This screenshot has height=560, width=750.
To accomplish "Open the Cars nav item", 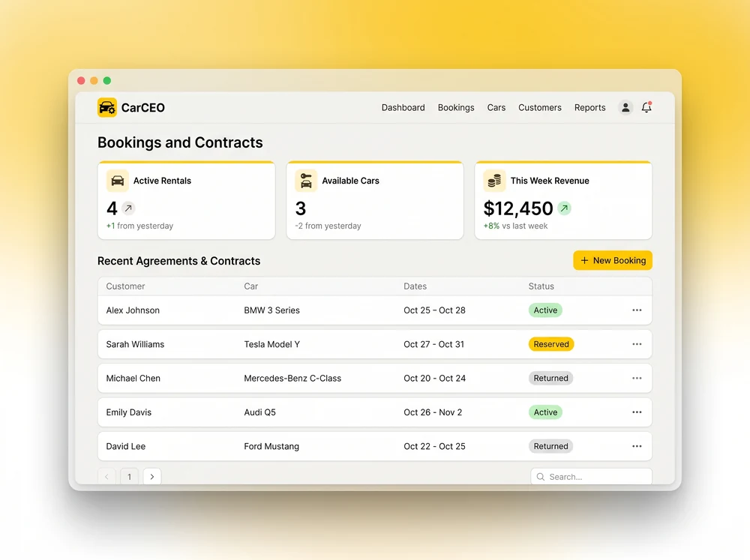I will coord(496,108).
